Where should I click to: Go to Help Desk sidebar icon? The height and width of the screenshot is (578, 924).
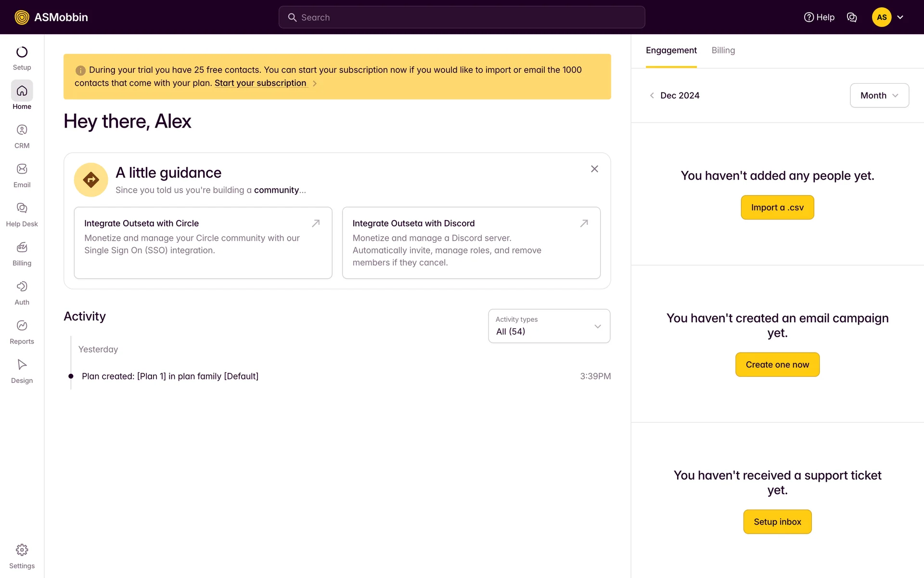tap(22, 208)
